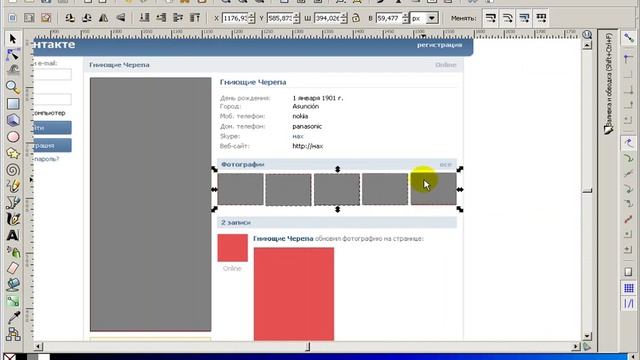Toggle snap to guides
640x360 pixels.
point(629,304)
